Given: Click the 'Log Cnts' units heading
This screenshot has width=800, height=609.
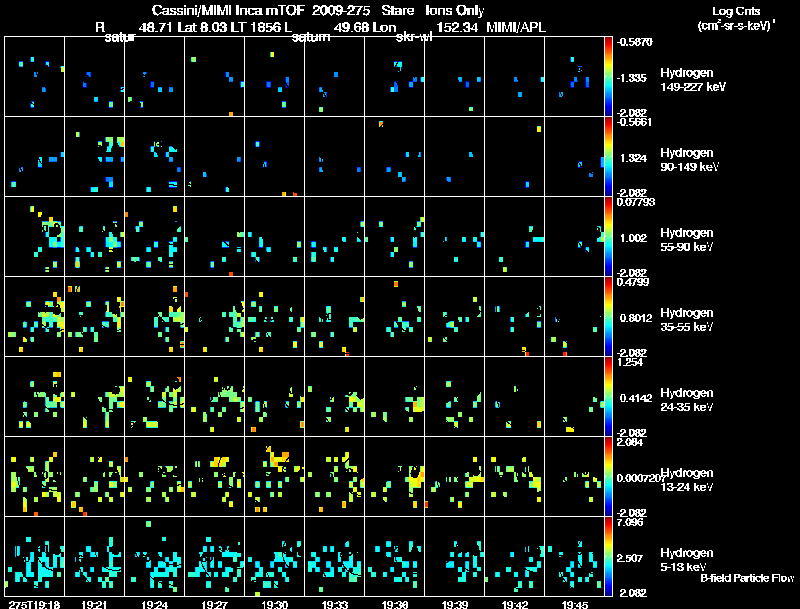Looking at the screenshot, I should click(736, 11).
